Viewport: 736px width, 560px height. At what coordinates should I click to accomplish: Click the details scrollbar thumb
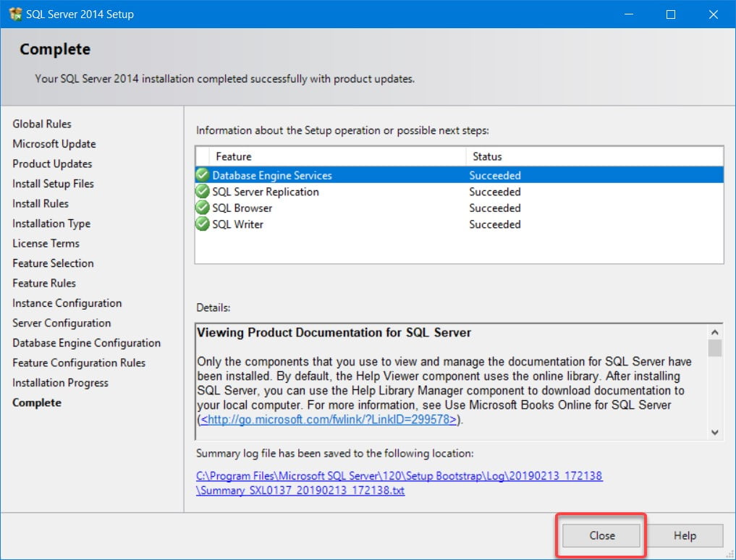714,348
